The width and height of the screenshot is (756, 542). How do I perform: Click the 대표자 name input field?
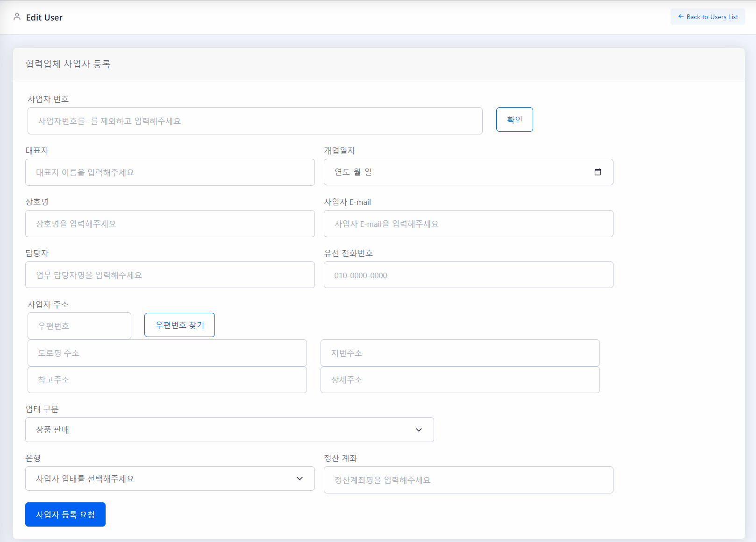point(170,172)
